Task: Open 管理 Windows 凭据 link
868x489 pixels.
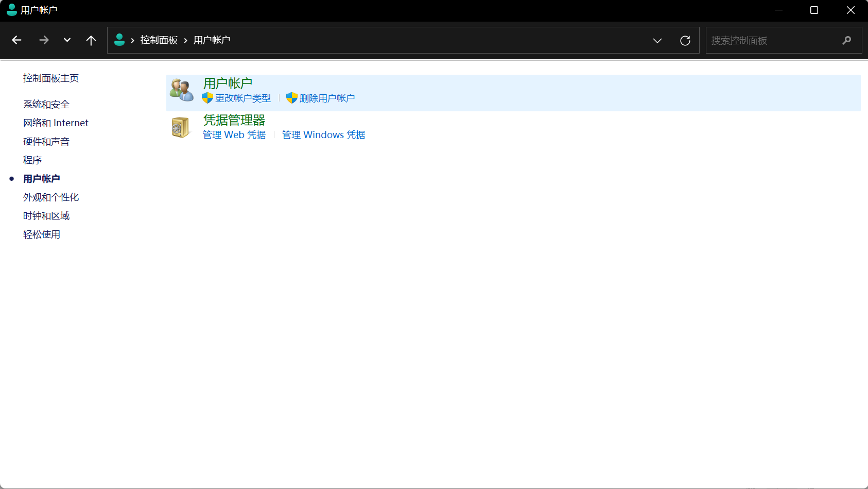Action: 324,135
